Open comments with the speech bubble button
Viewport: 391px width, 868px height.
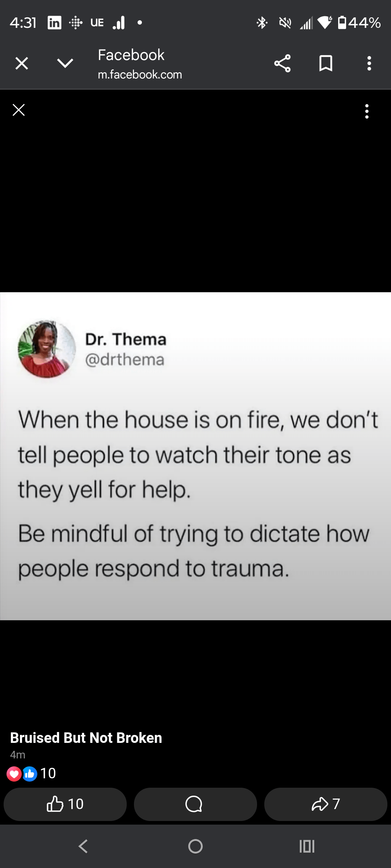tap(195, 804)
